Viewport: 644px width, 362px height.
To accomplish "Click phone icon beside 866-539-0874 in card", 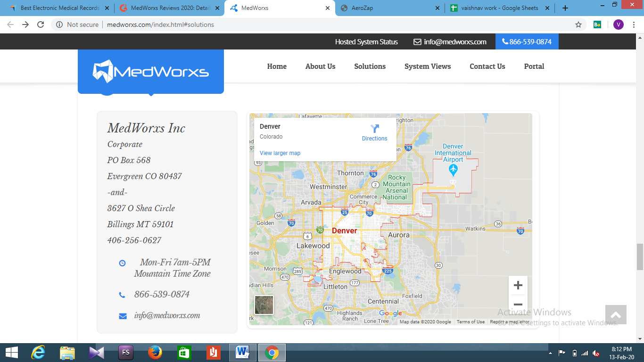I will click(122, 295).
